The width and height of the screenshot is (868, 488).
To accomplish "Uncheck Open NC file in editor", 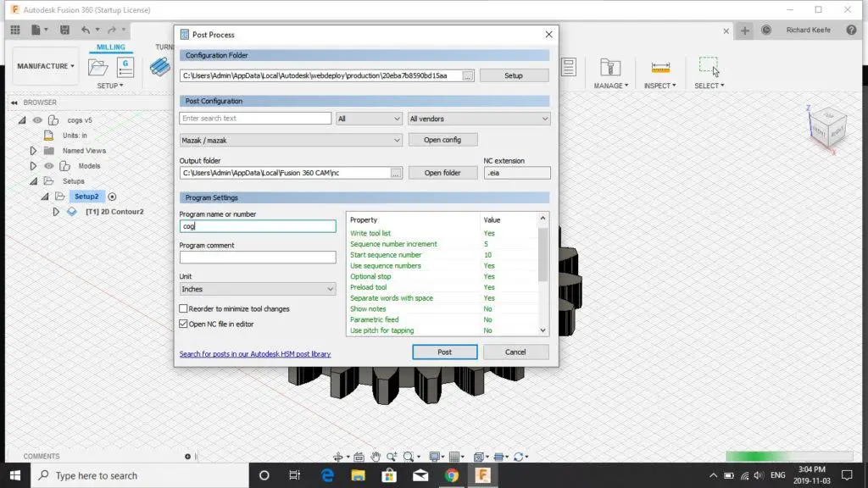I will pos(183,324).
